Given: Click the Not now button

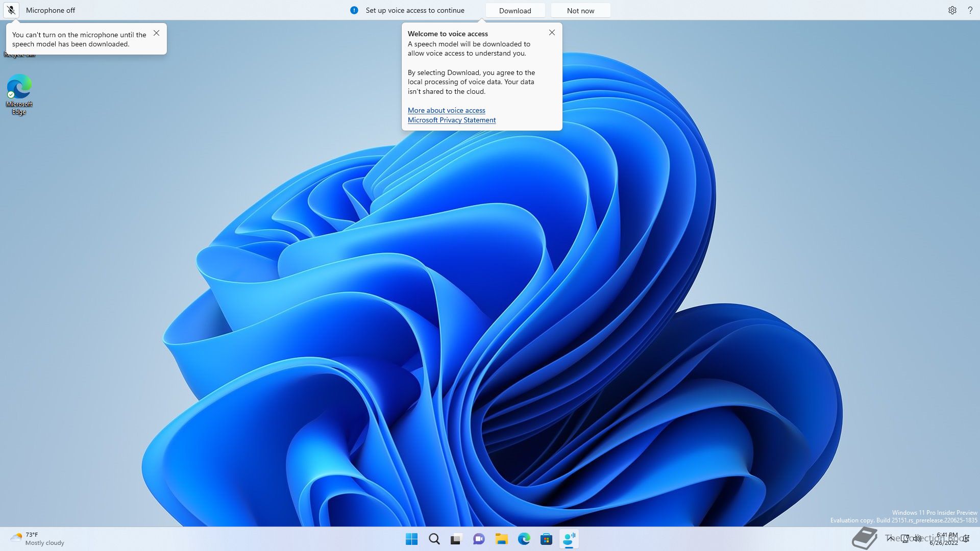Looking at the screenshot, I should (x=580, y=11).
